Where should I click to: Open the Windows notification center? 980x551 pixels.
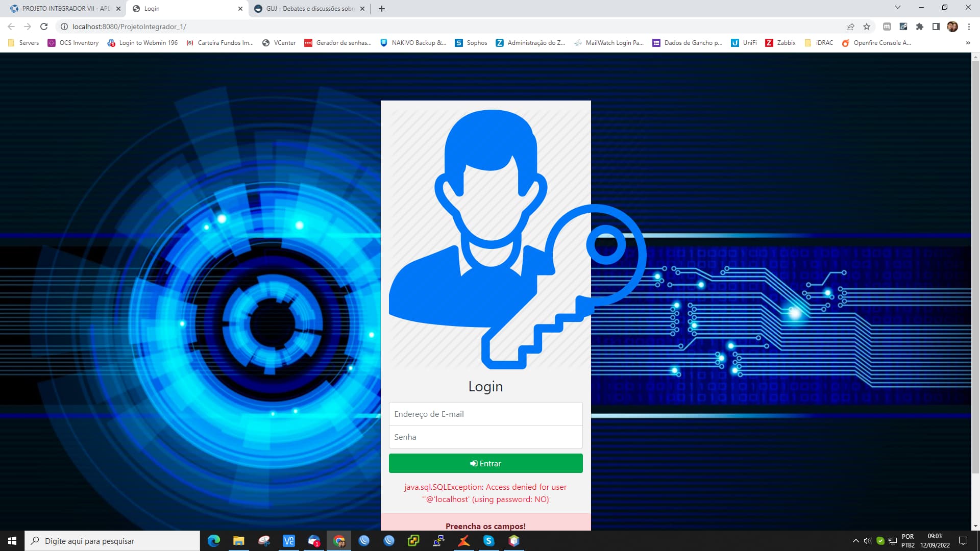[x=963, y=541]
